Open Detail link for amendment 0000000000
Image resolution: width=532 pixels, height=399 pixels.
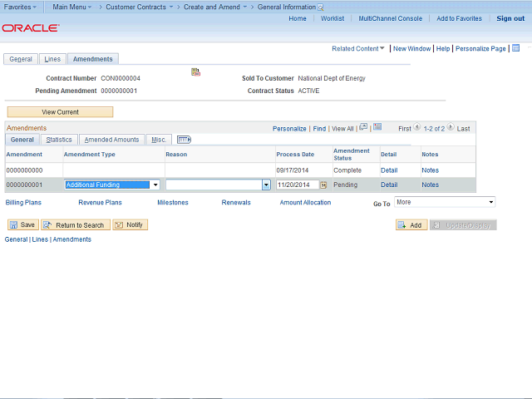point(389,170)
